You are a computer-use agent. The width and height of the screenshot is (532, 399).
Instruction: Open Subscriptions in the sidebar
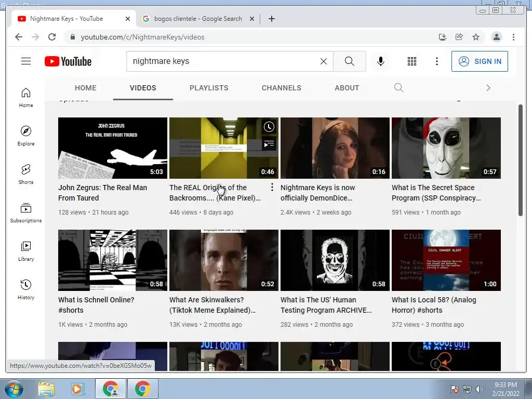tap(26, 212)
